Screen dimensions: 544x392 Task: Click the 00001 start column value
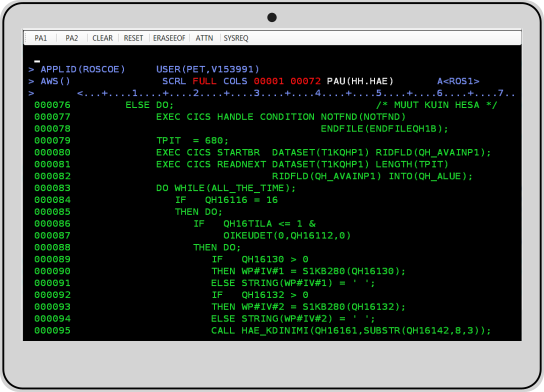[269, 81]
